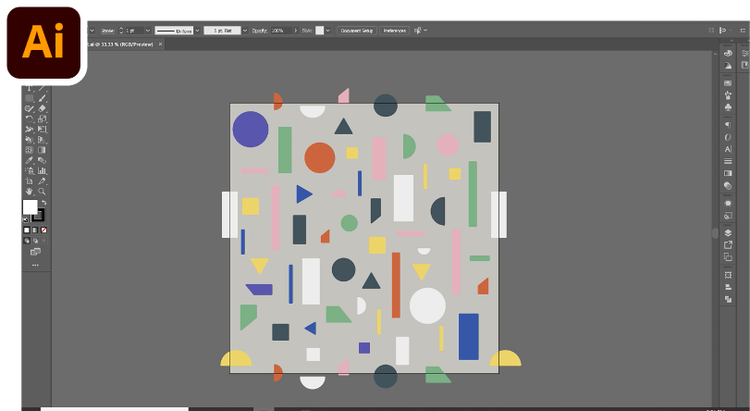Click the Edit Toolbar three dots
Viewport: 750px width, 411px height.
click(x=35, y=265)
